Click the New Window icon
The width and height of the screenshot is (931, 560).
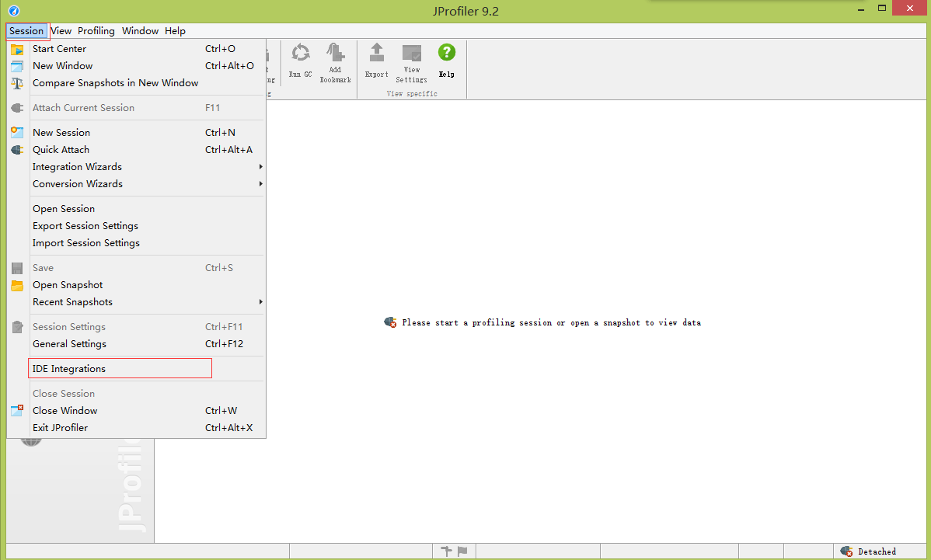click(17, 67)
